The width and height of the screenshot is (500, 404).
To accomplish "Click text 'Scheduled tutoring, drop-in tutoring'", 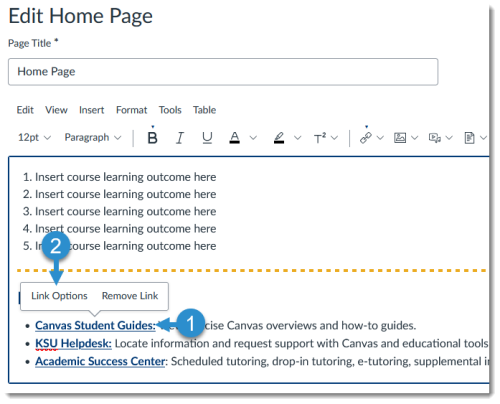I will coord(263,361).
